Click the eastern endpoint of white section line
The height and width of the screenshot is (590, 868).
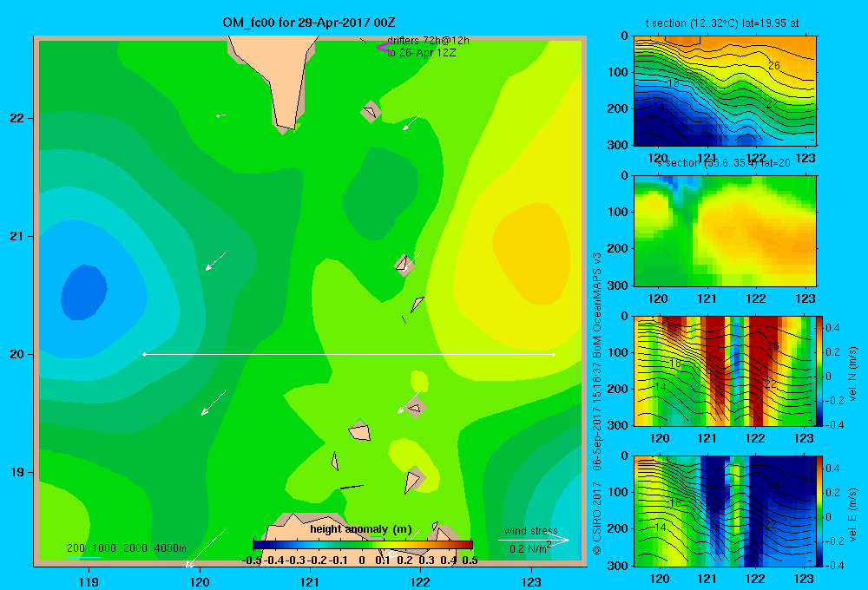click(x=554, y=354)
